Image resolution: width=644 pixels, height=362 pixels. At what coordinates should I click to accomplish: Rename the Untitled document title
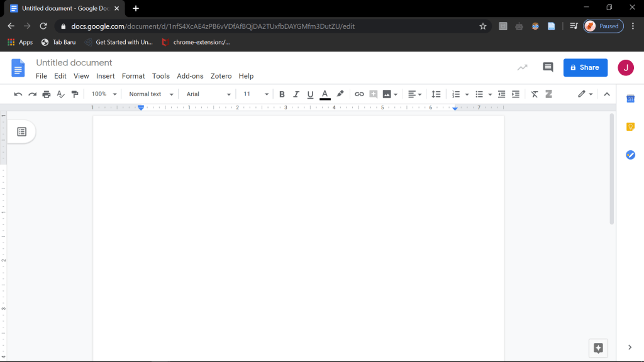[x=74, y=63]
